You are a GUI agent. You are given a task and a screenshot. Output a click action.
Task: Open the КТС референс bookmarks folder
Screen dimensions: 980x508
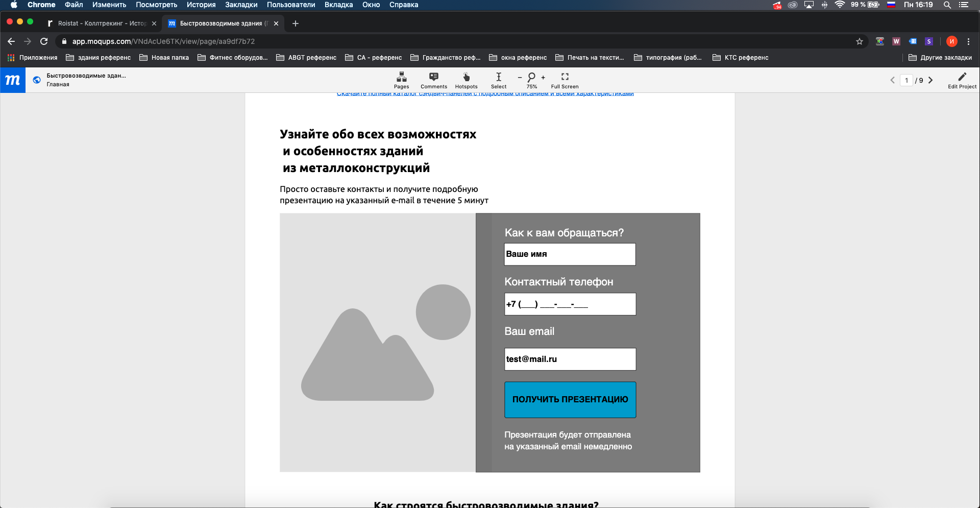click(741, 58)
